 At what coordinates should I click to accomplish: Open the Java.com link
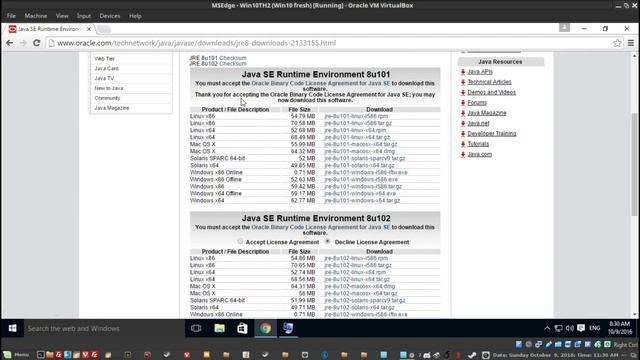pyautogui.click(x=479, y=154)
